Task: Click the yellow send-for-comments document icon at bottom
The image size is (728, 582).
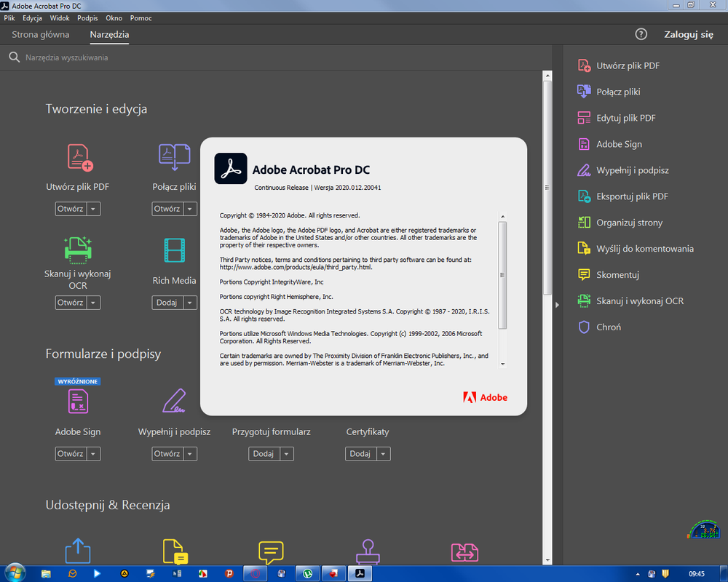Action: [175, 552]
